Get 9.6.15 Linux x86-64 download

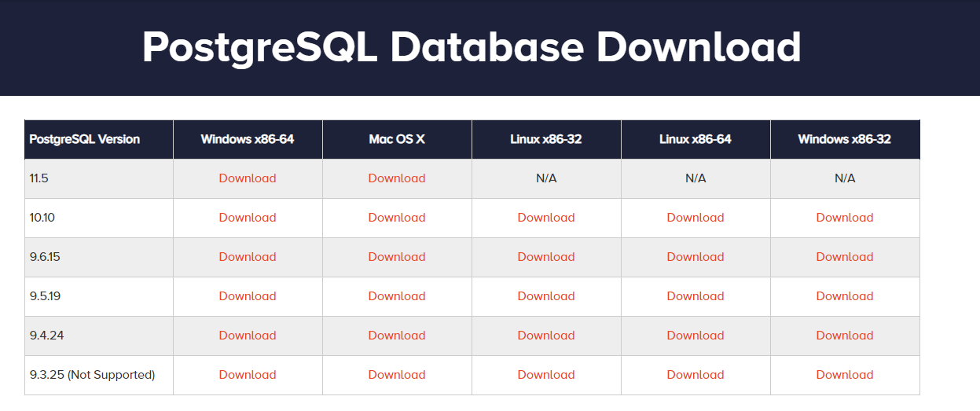point(696,257)
